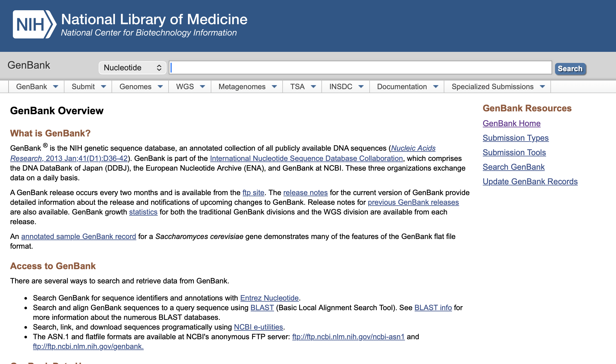The height and width of the screenshot is (364, 616).
Task: Click the What is GenBank? heading
Action: point(50,133)
